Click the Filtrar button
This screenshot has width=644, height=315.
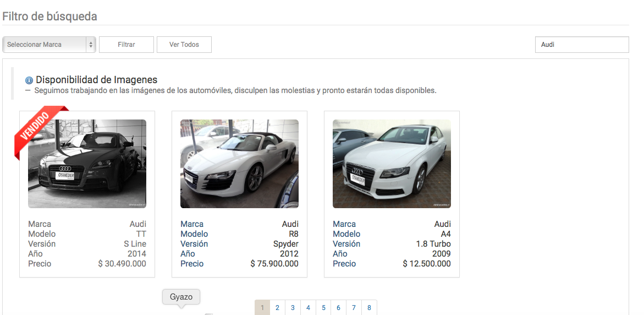pyautogui.click(x=126, y=45)
